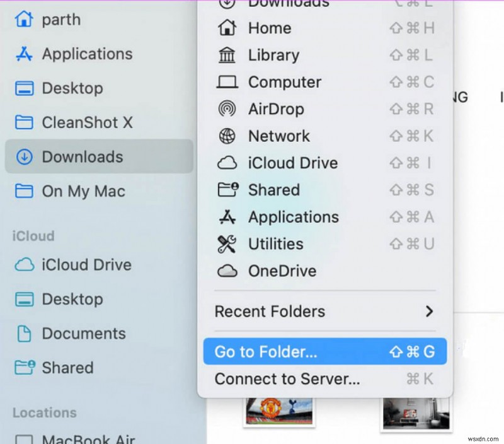Image resolution: width=504 pixels, height=444 pixels.
Task: Click the CleanShot X folder icon
Action: point(24,122)
